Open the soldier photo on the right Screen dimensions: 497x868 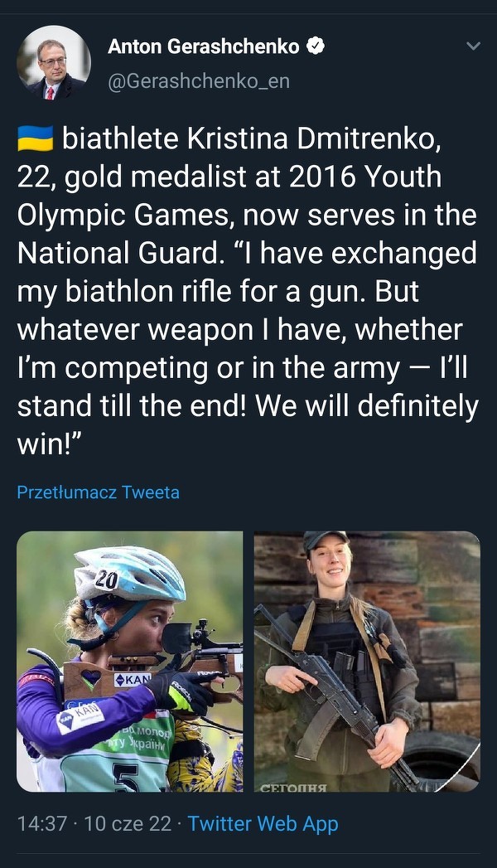[x=367, y=662]
